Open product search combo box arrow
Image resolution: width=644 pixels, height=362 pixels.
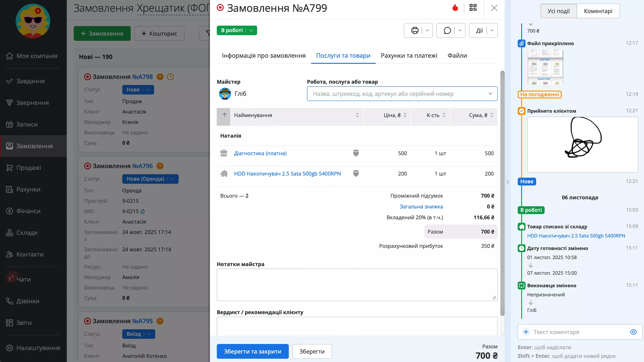coord(490,94)
